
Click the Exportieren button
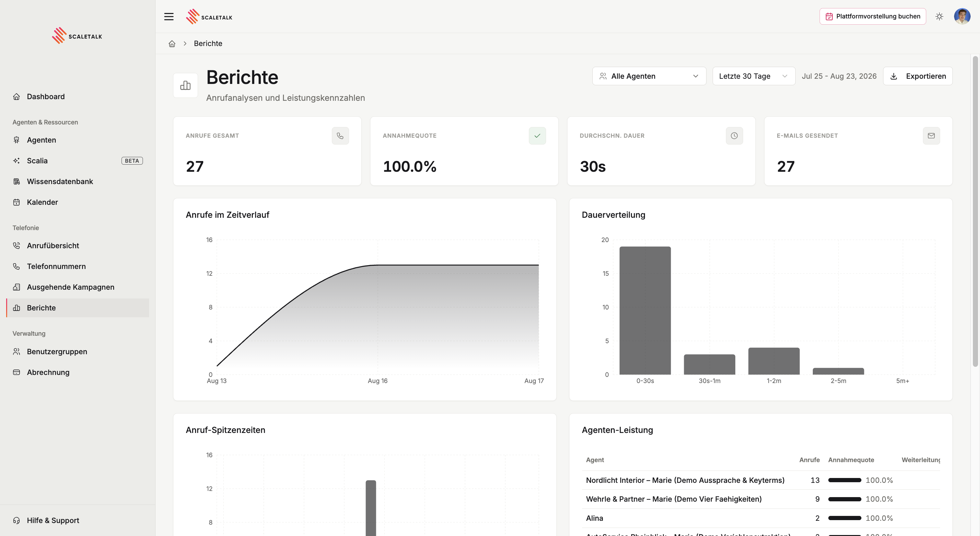coord(917,76)
